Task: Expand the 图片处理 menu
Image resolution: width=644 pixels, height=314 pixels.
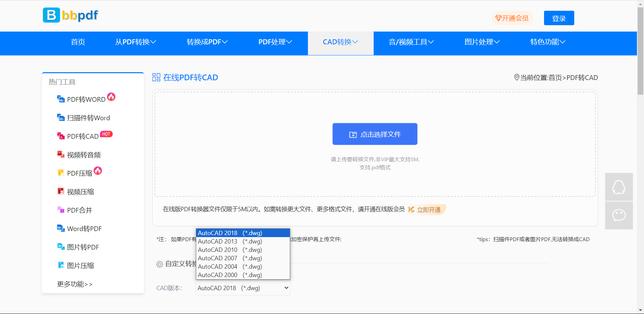Action: (482, 42)
